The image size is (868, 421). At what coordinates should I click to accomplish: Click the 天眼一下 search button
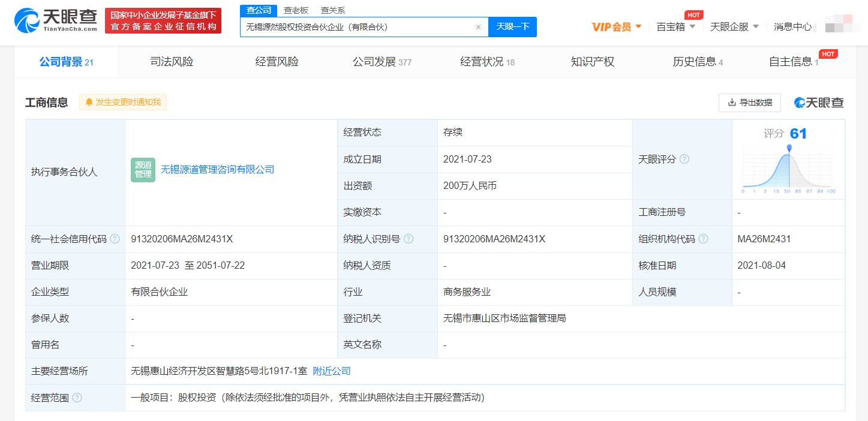point(512,27)
